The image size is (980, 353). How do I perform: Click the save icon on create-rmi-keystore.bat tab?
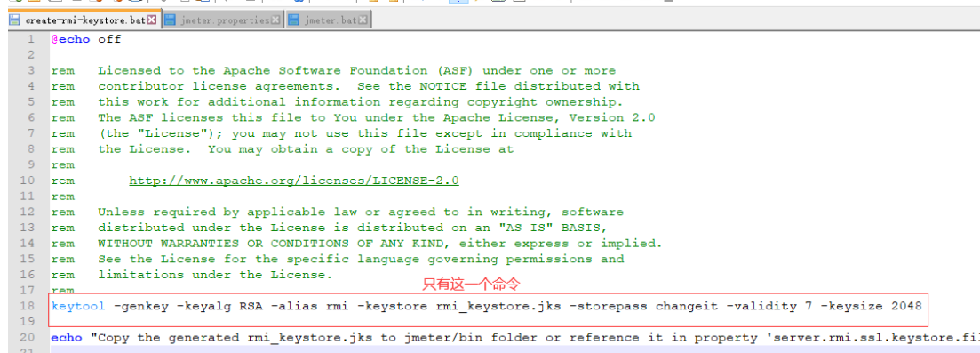pos(14,20)
